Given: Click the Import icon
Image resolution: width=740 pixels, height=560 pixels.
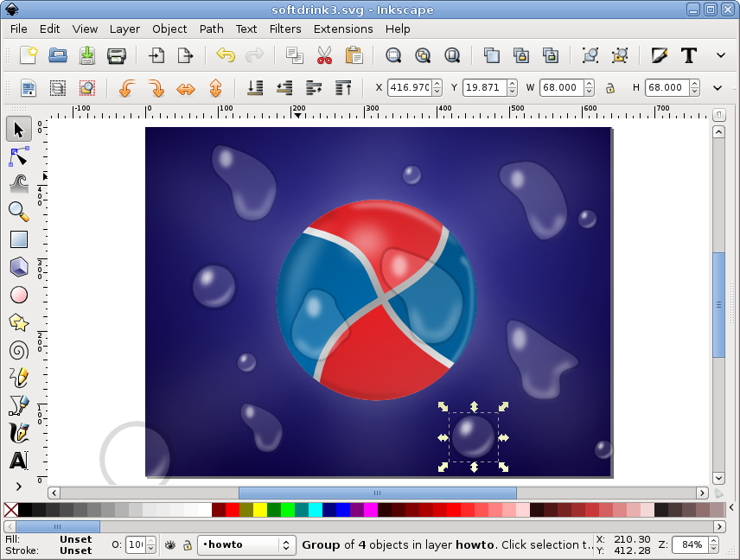Looking at the screenshot, I should [x=156, y=55].
